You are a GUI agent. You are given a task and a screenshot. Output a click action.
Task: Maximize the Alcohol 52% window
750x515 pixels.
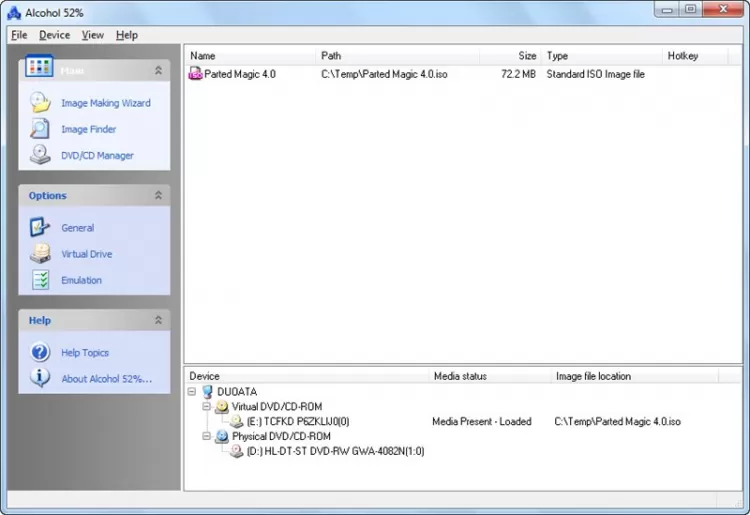click(691, 9)
